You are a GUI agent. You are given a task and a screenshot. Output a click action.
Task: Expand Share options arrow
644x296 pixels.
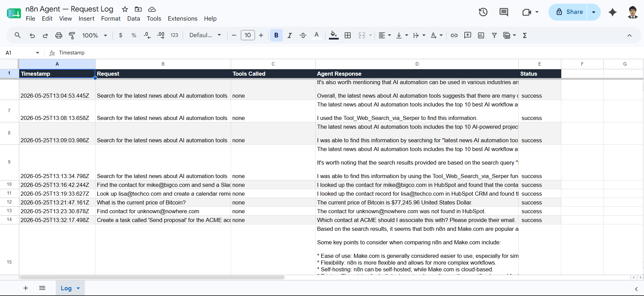click(x=594, y=12)
